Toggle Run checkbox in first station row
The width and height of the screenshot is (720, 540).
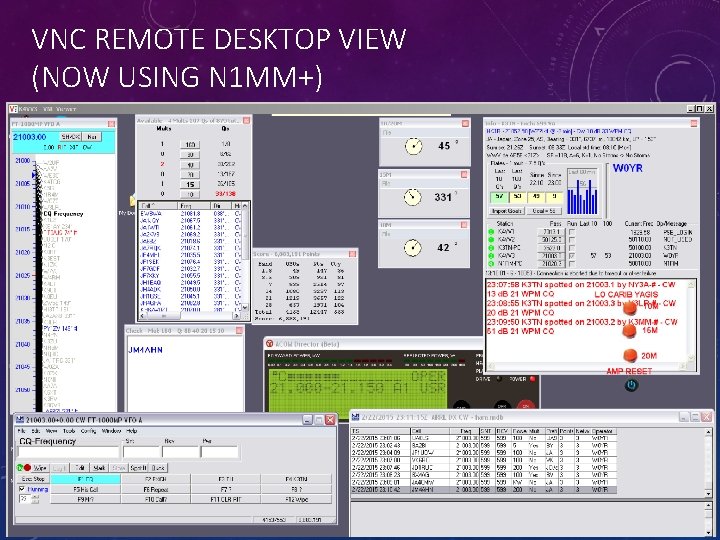(x=572, y=232)
